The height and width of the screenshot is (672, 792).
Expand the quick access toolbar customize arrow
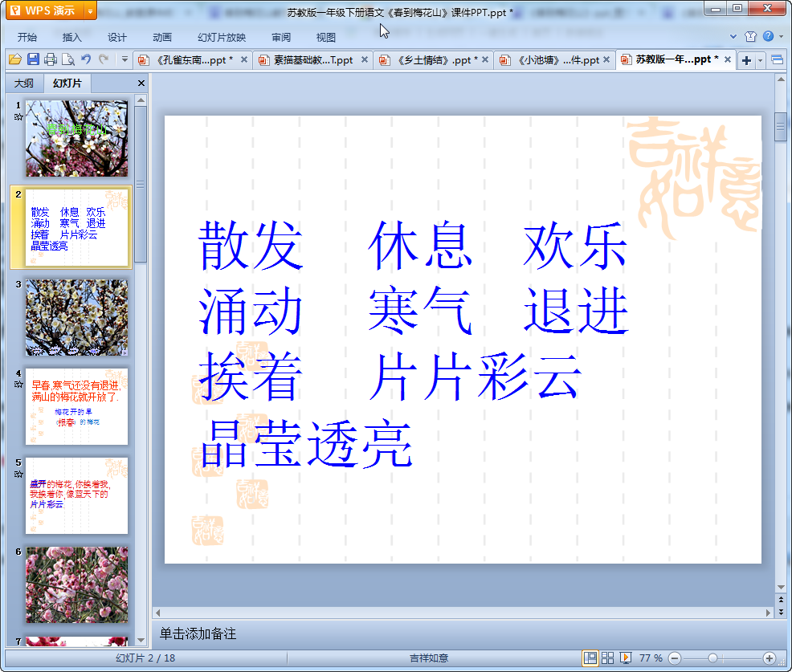tap(125, 59)
